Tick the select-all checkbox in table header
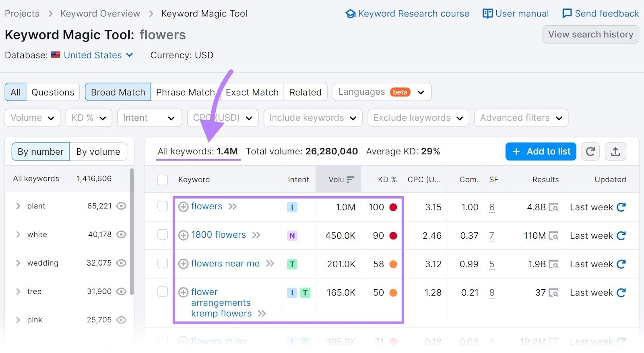 (163, 180)
